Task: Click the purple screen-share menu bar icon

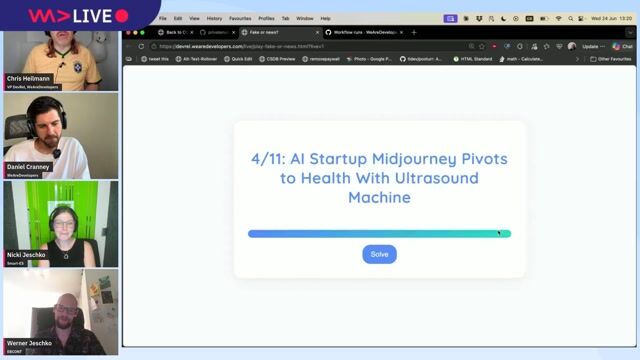Action: coord(450,18)
